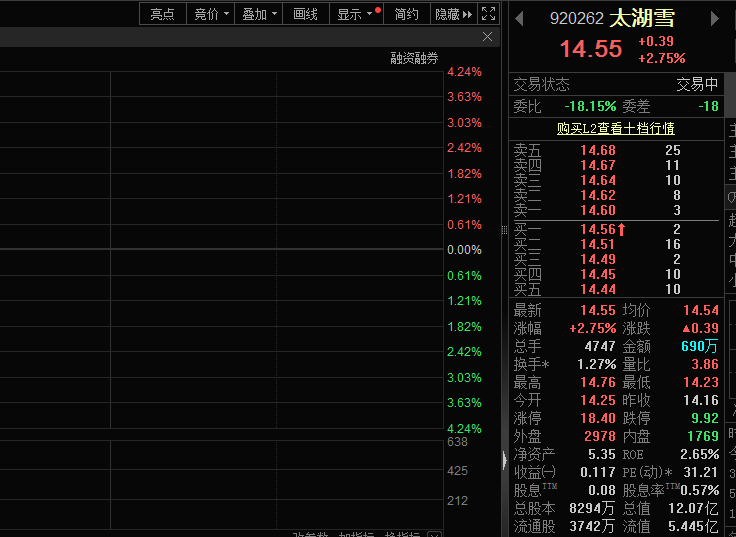Open the 叠加 dropdown menu
Image resolution: width=736 pixels, height=537 pixels.
pos(259,14)
